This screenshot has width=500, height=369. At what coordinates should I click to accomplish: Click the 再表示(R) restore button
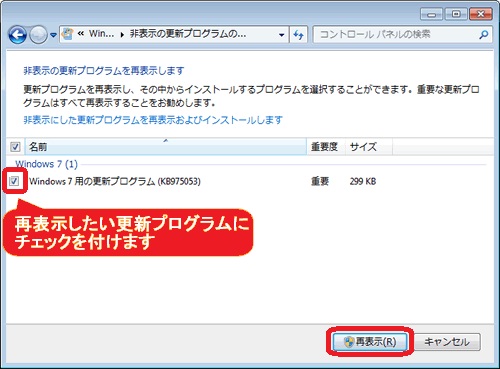tap(370, 342)
